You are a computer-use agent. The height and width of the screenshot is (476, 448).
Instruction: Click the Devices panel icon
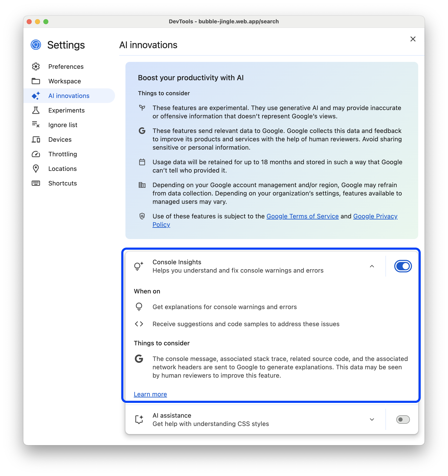[x=36, y=139]
